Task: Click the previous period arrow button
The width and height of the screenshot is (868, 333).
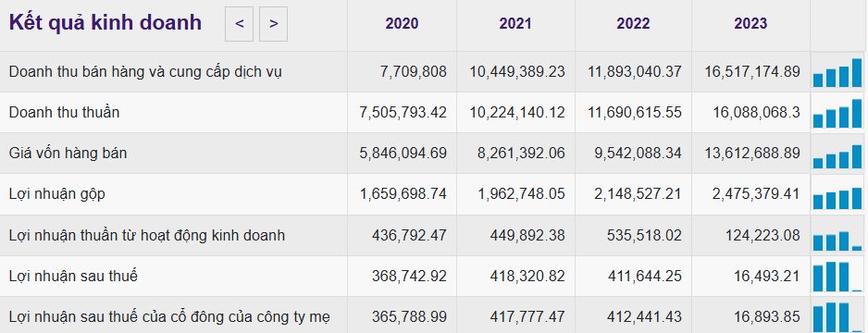Action: (x=239, y=24)
